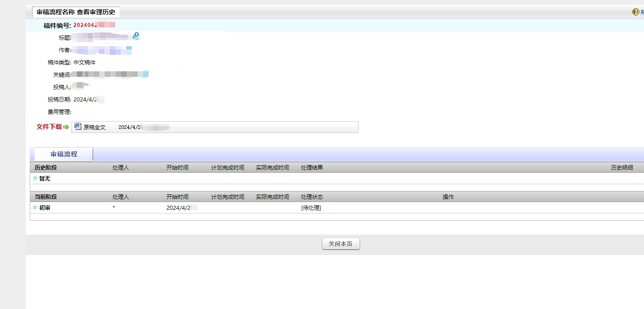Click the 中文稿件 manuscript type value

point(84,63)
